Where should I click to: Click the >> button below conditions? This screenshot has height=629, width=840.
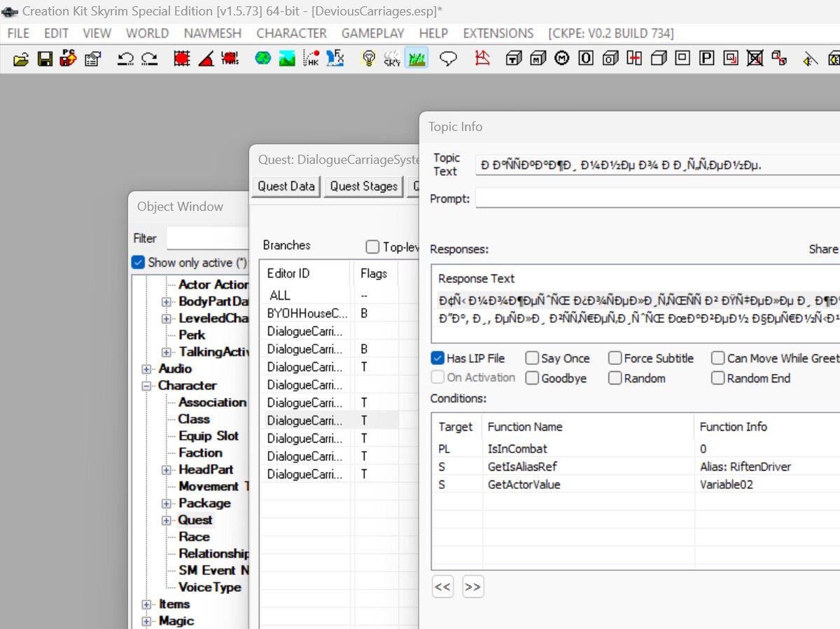click(x=472, y=587)
